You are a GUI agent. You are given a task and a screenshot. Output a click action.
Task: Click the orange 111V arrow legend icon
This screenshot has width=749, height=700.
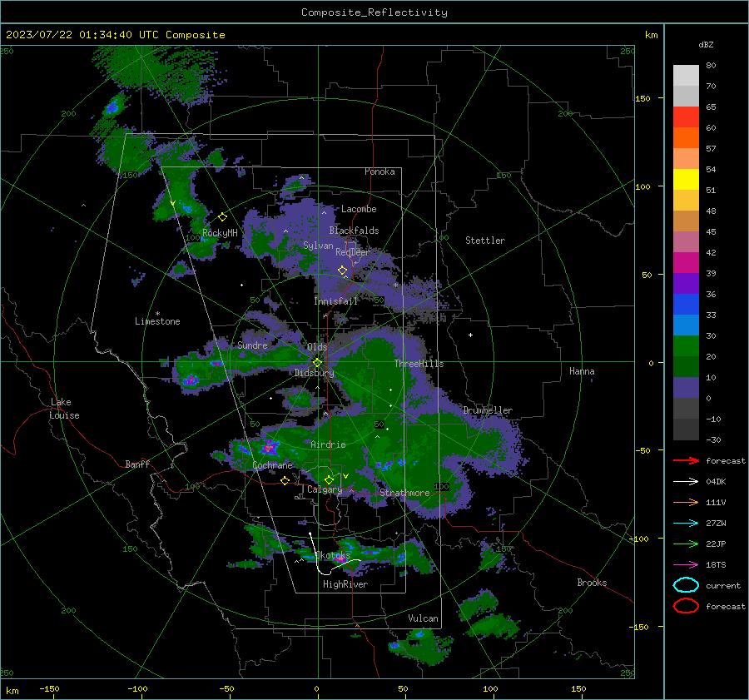686,502
